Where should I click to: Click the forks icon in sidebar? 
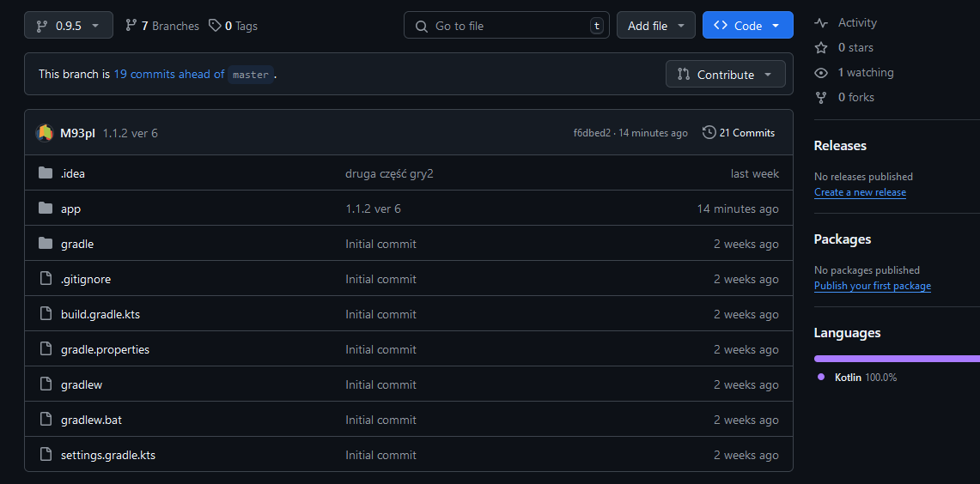(x=821, y=98)
